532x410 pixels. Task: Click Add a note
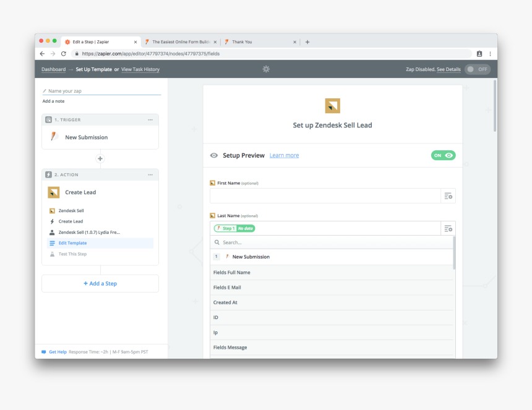53,101
